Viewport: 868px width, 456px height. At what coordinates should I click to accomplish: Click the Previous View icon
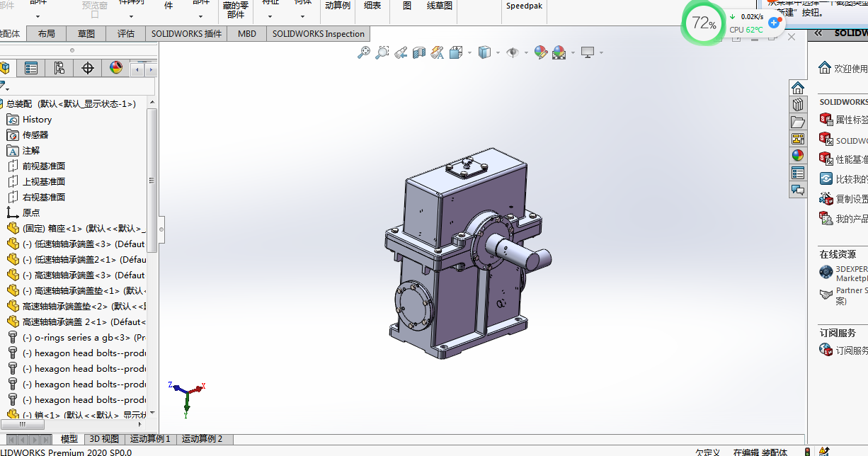(x=401, y=52)
